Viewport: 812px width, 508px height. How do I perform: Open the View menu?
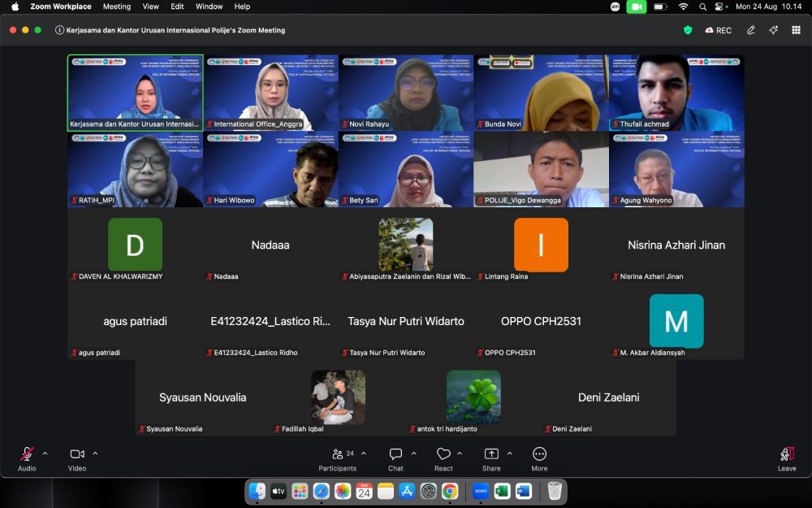[x=151, y=7]
